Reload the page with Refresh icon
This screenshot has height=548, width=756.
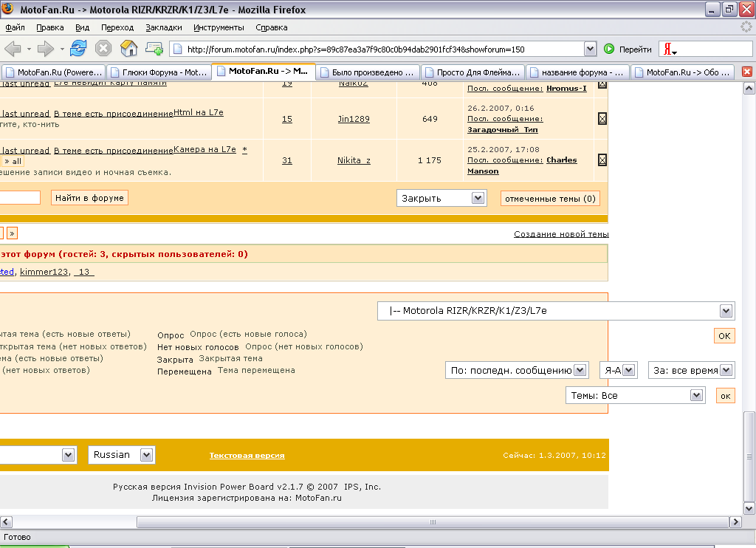(78, 48)
